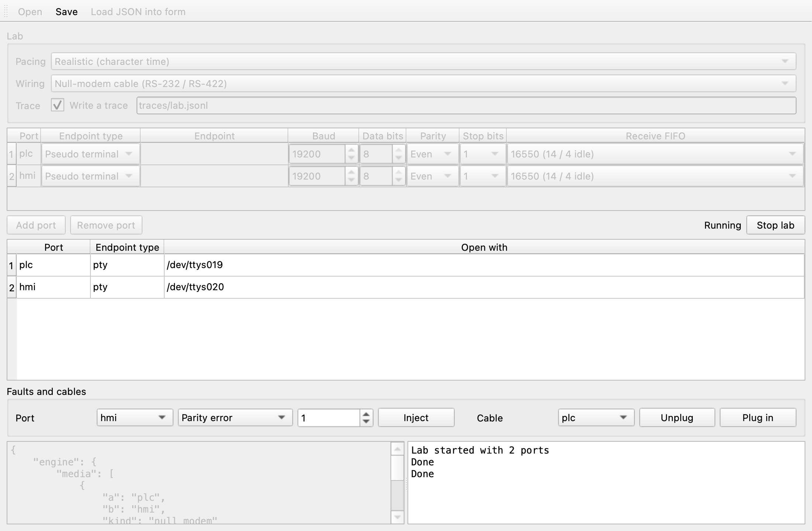Screen dimensions: 812x531
Task: Select hmi cell in running ports table
Action: click(x=54, y=287)
